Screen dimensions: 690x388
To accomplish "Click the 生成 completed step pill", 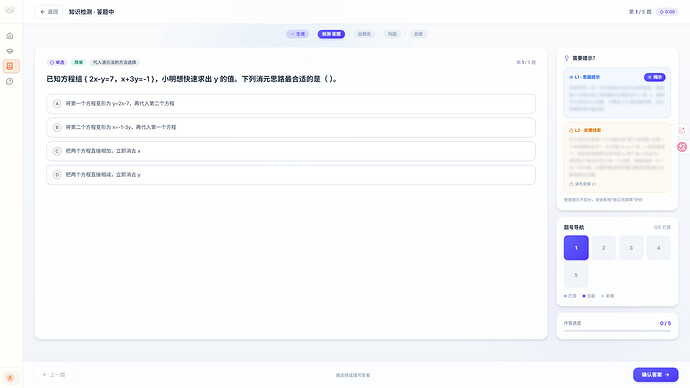I will pos(297,34).
